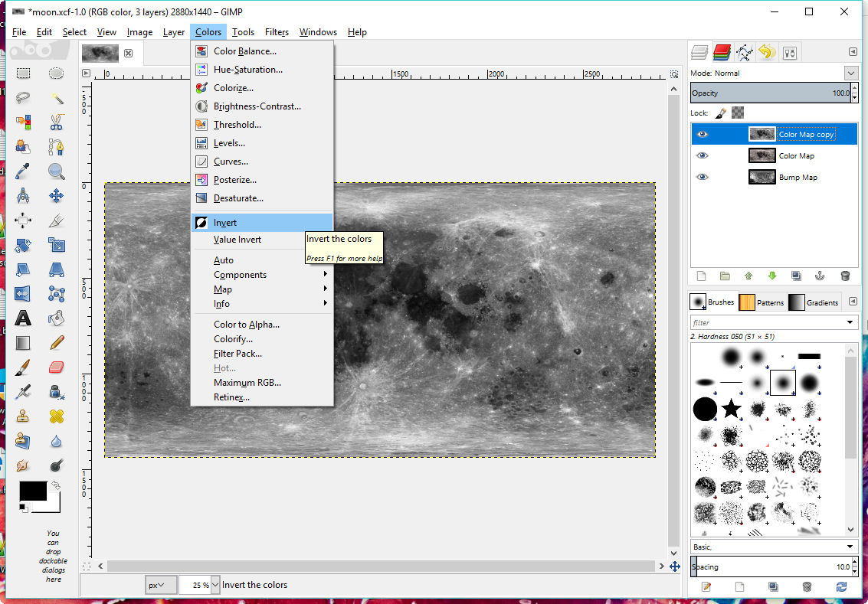Open the Undo History dock tab
Image resolution: width=868 pixels, height=604 pixels.
(767, 52)
